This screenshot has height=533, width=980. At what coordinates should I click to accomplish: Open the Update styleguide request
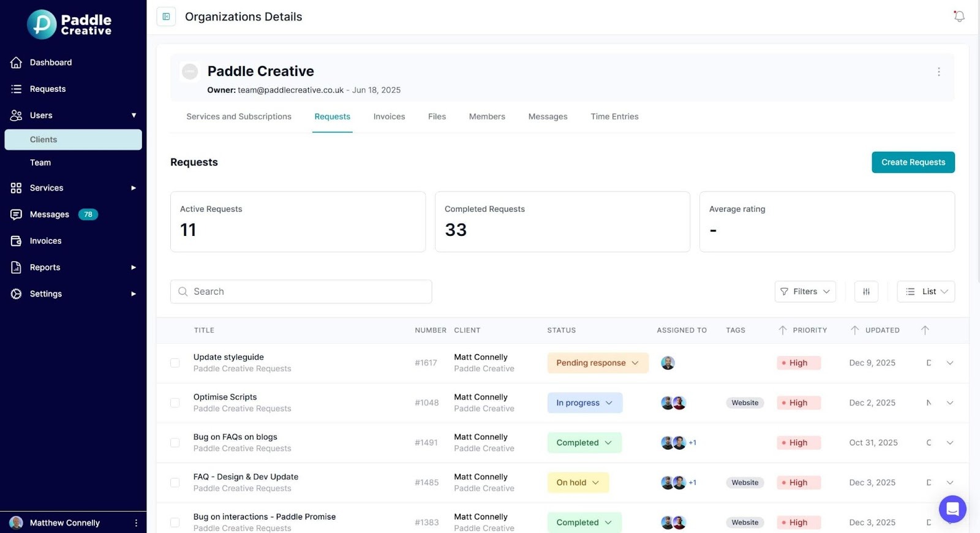(x=228, y=357)
